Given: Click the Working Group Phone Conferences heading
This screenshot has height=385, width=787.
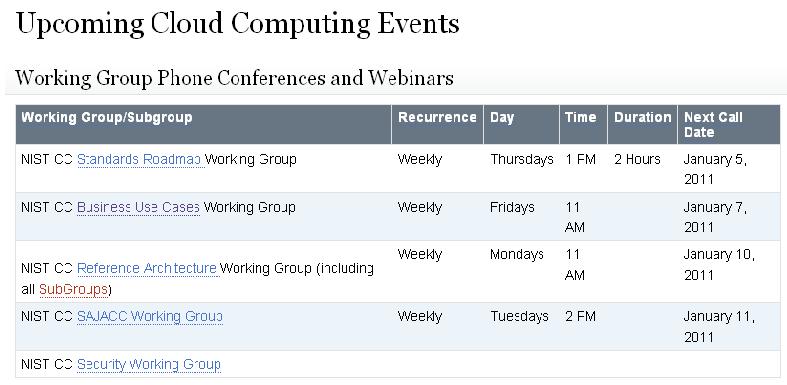Looking at the screenshot, I should [234, 78].
